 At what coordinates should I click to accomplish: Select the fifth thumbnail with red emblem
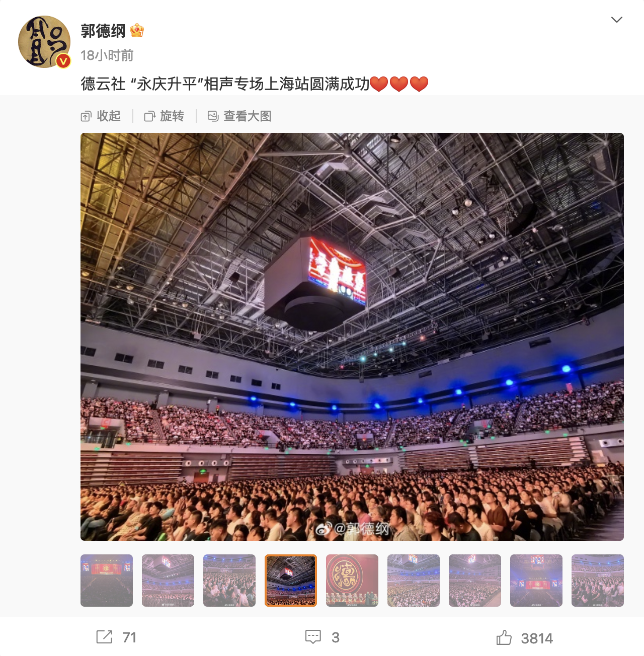(352, 581)
